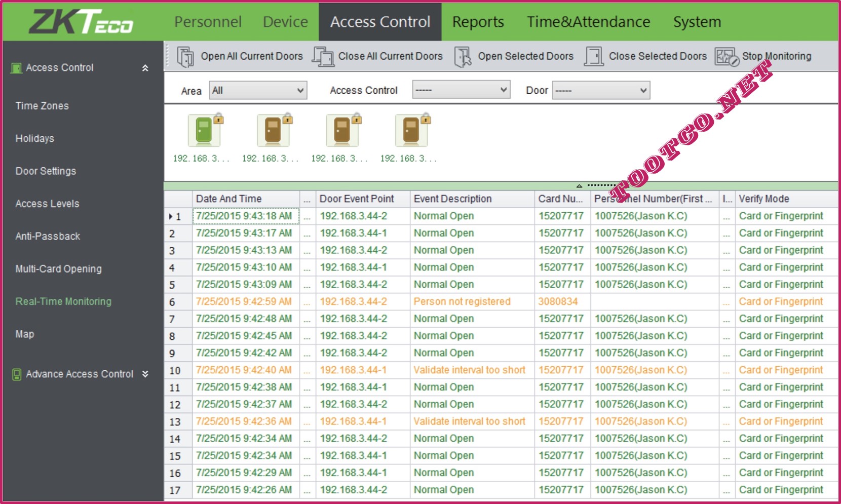Click the Close Selected Doors icon
This screenshot has height=504, width=841.
593,56
